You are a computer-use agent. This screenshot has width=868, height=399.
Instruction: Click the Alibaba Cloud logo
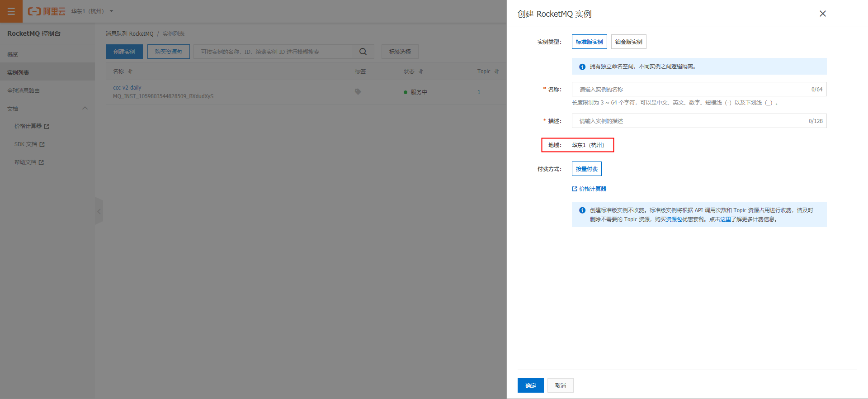click(47, 11)
